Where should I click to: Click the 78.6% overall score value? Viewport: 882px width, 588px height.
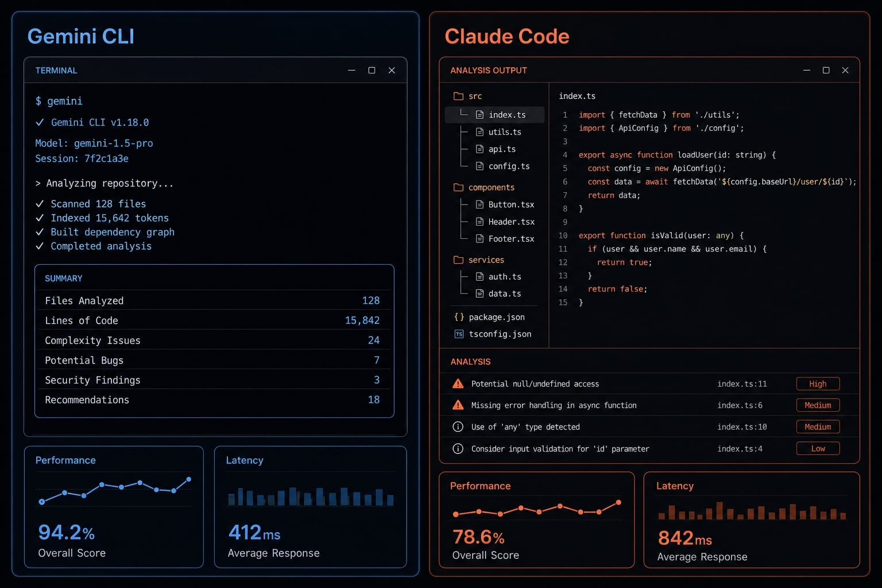point(478,537)
